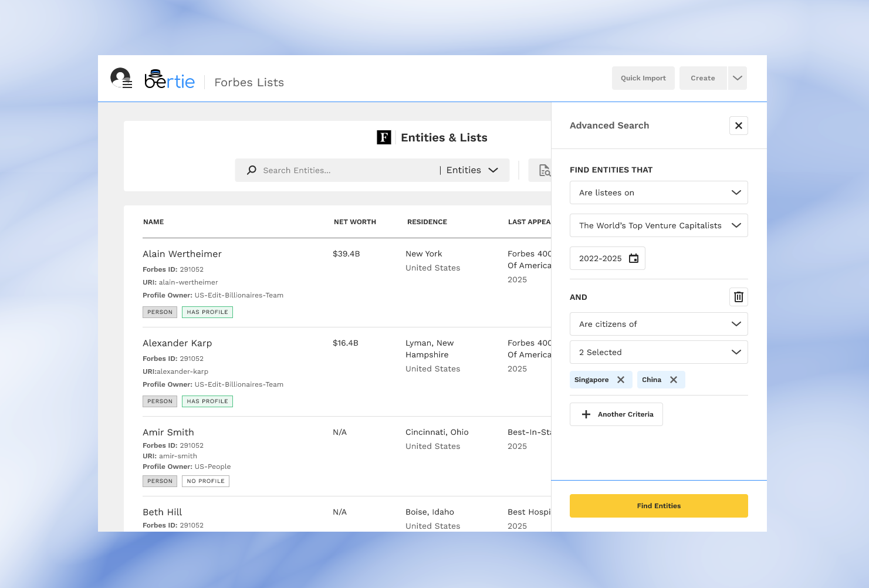869x588 pixels.
Task: Click the plus icon for Another Criteria
Action: click(586, 414)
